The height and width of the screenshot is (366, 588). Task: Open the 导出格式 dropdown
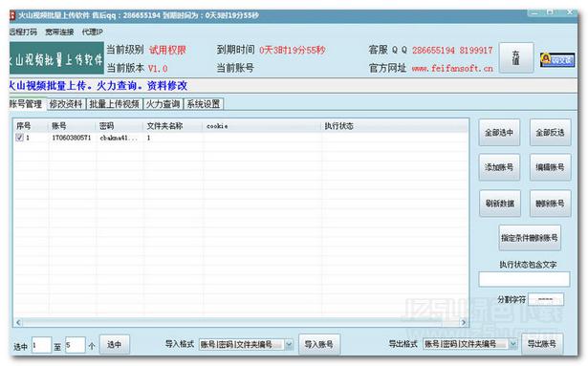click(512, 343)
